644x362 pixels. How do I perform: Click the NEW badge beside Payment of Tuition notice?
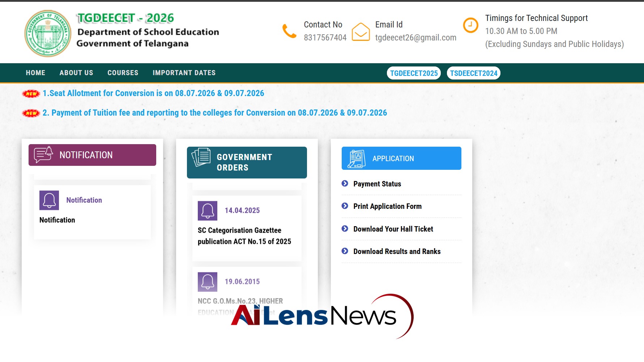point(31,113)
